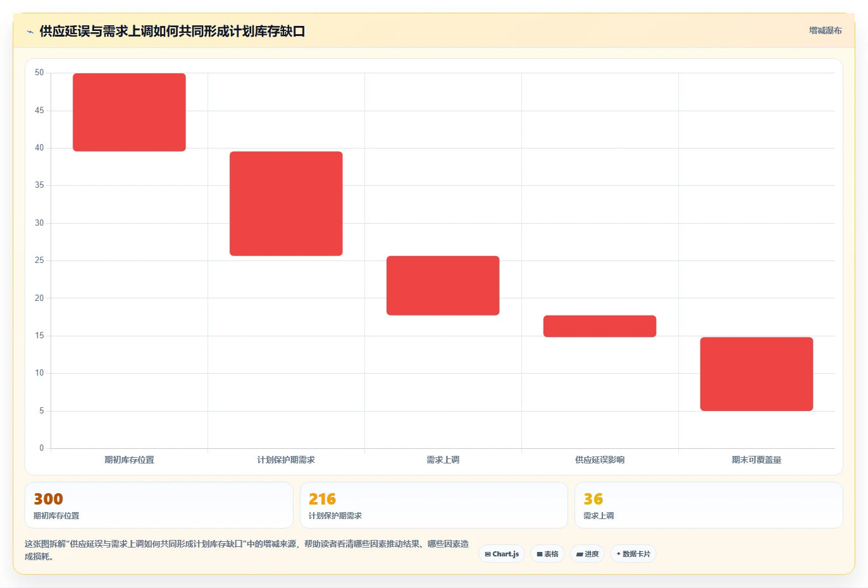Screen dimensions: 868x588
Task: Click the y-axis value 50
Action: 39,73
